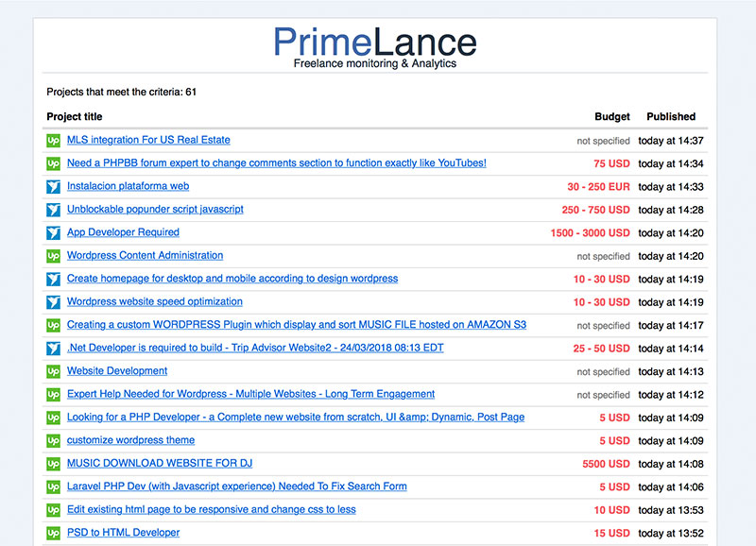Screen dimensions: 756x546
Task: Click Freelancer icon next to App Developer Required
Action: tap(53, 232)
